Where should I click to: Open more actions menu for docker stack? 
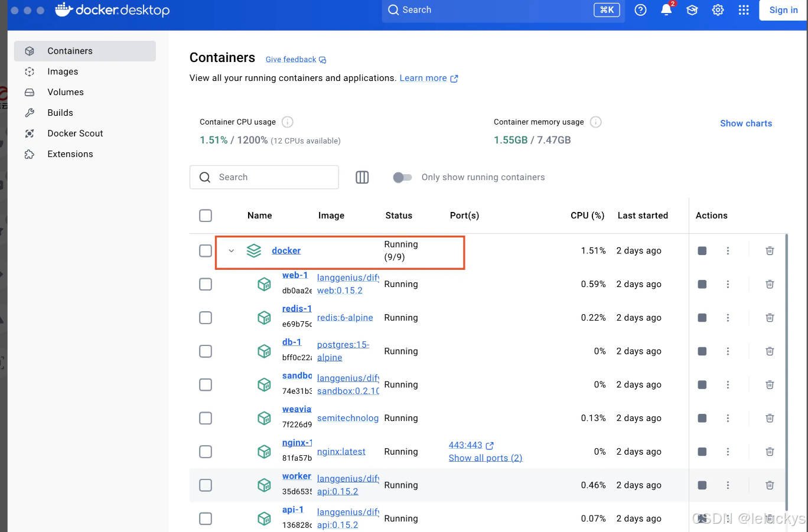click(728, 251)
